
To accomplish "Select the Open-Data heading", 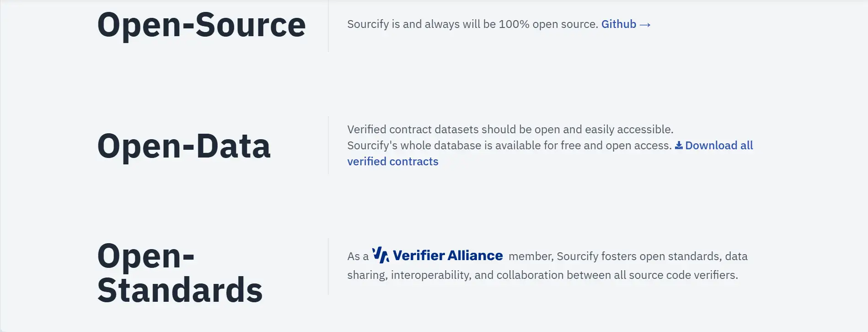I will [x=184, y=146].
